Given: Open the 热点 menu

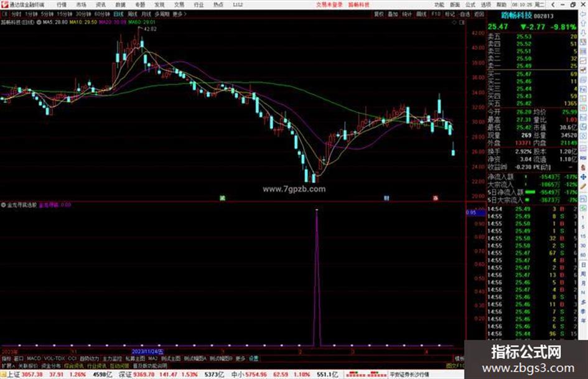Looking at the screenshot, I should [x=218, y=4].
